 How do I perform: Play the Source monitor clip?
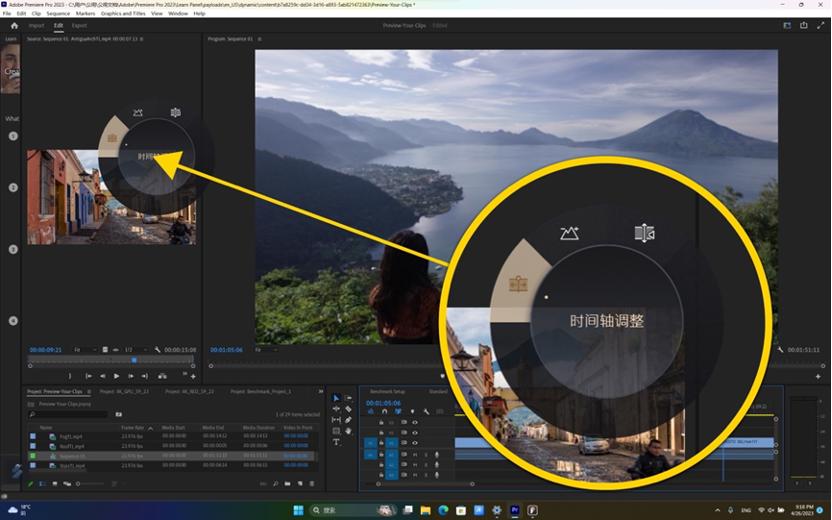[117, 376]
